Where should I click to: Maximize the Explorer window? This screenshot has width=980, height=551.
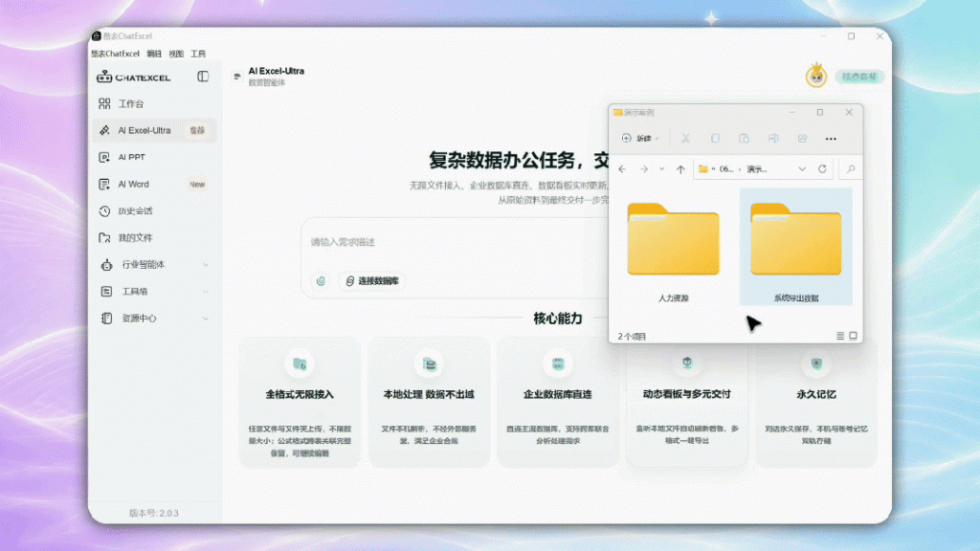click(x=820, y=113)
